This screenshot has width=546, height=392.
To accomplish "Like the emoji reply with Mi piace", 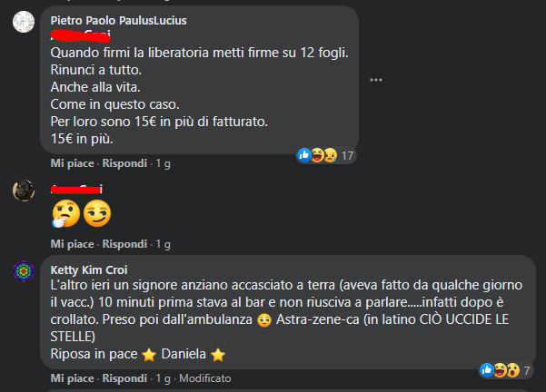I will pos(73,244).
